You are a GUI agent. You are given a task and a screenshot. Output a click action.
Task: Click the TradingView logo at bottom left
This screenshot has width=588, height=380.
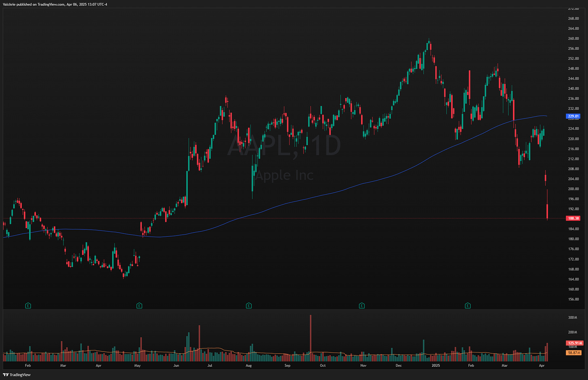pyautogui.click(x=17, y=375)
